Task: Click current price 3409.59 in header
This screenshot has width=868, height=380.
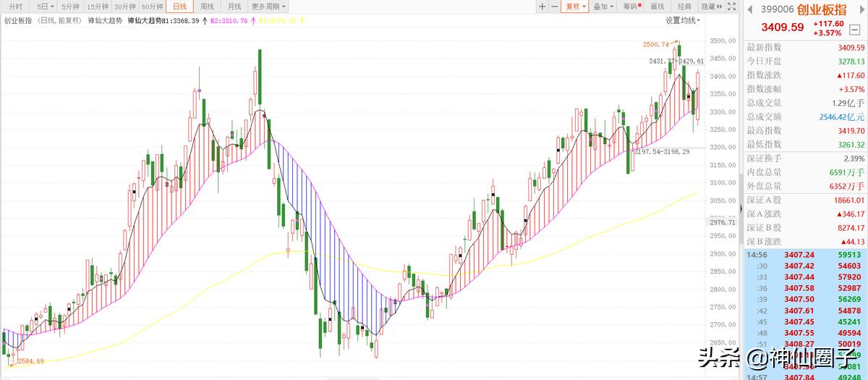Action: coord(782,28)
